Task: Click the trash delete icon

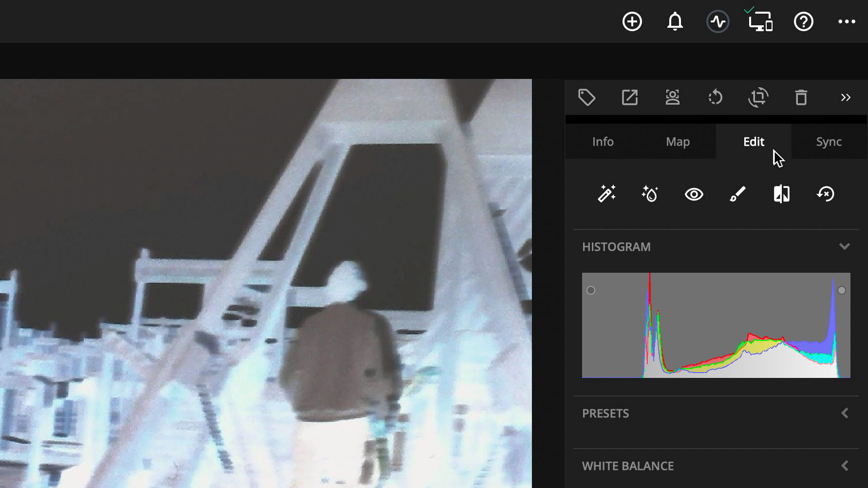Action: [801, 97]
